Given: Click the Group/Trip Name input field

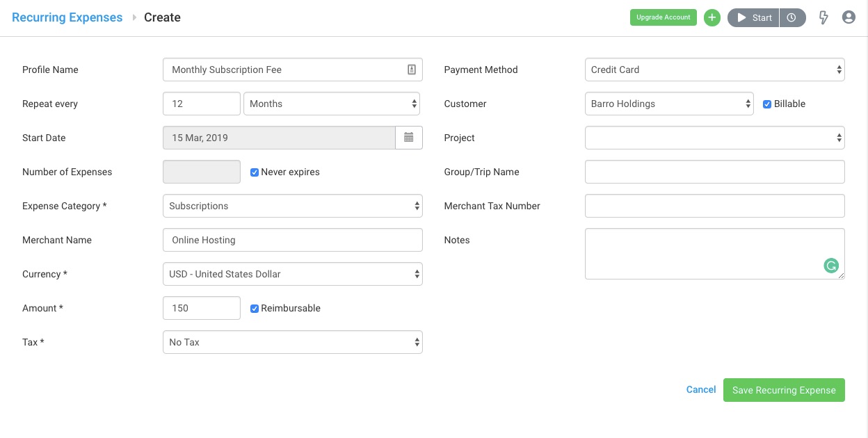Looking at the screenshot, I should click(715, 172).
